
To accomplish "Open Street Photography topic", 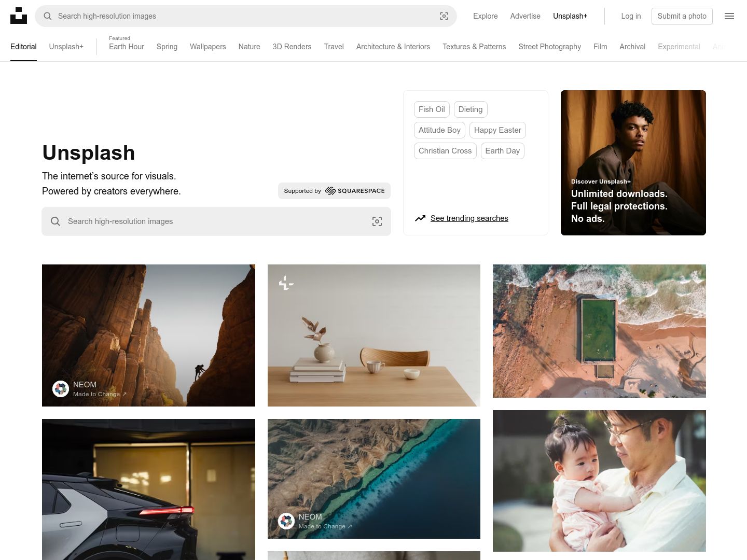I will click(550, 47).
